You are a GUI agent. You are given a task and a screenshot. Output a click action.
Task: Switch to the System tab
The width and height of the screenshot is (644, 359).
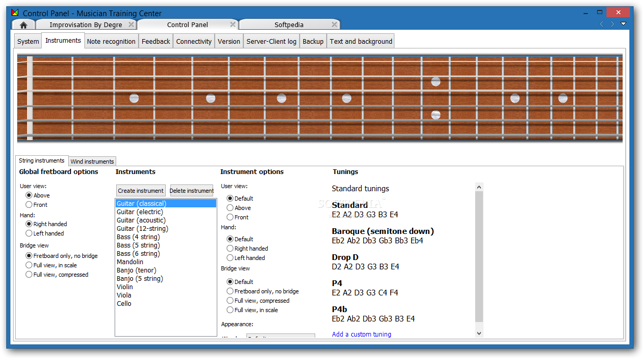[x=28, y=41]
